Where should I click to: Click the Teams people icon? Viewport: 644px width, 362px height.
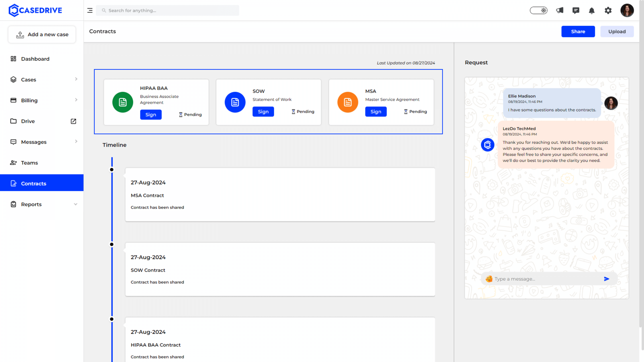pyautogui.click(x=13, y=163)
